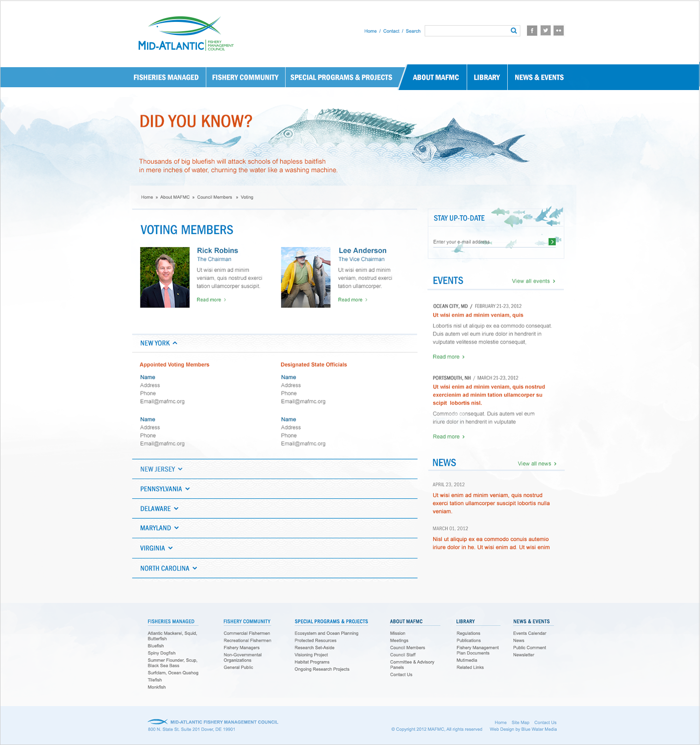This screenshot has height=745, width=700.
Task: Open Newsletter footer link
Action: tap(524, 655)
